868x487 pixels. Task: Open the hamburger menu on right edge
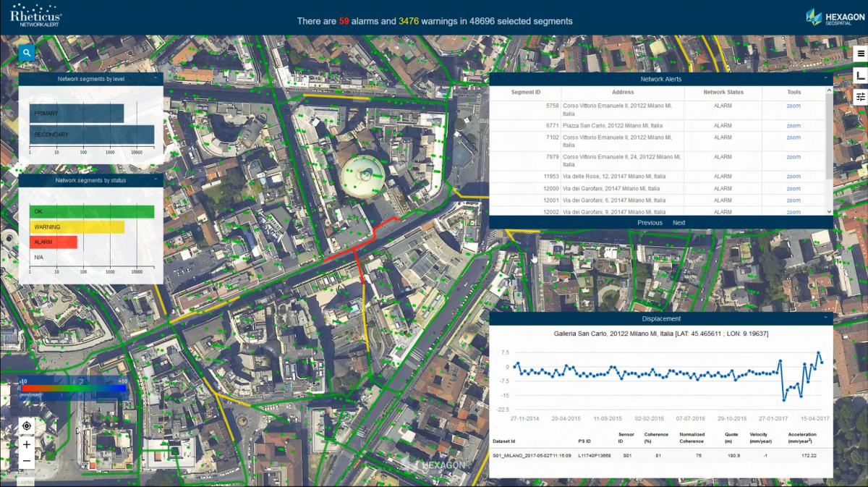860,54
